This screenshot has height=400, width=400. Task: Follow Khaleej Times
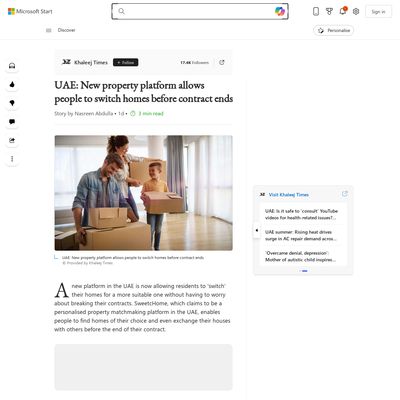(125, 62)
